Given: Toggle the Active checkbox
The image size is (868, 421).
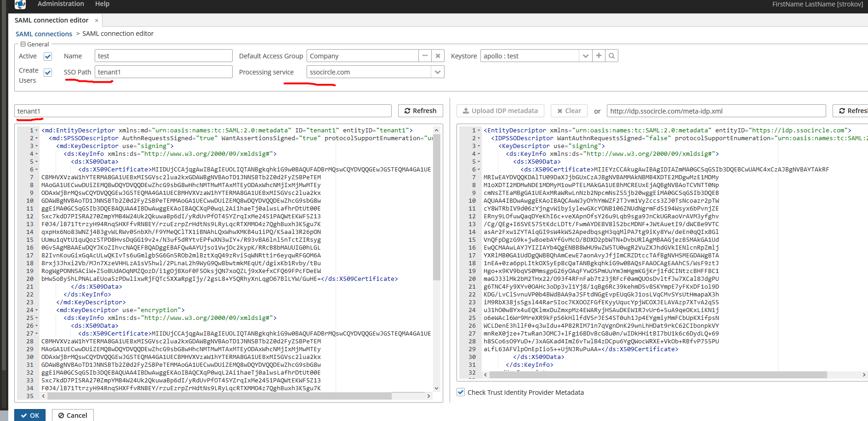Looking at the screenshot, I should [x=48, y=57].
